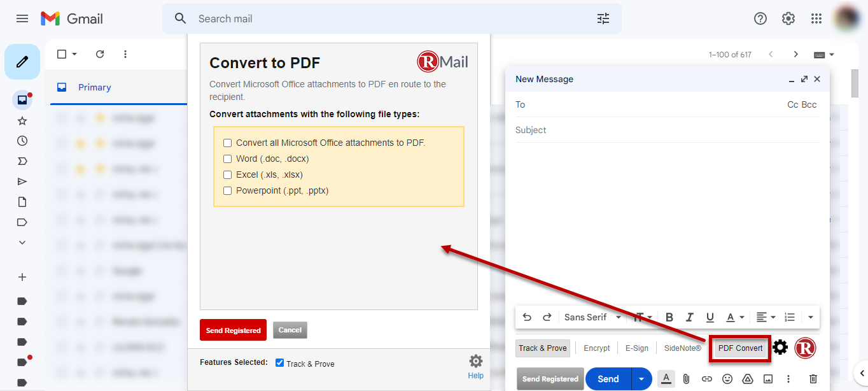The image size is (868, 391).
Task: Open text color picker
Action: click(x=735, y=317)
